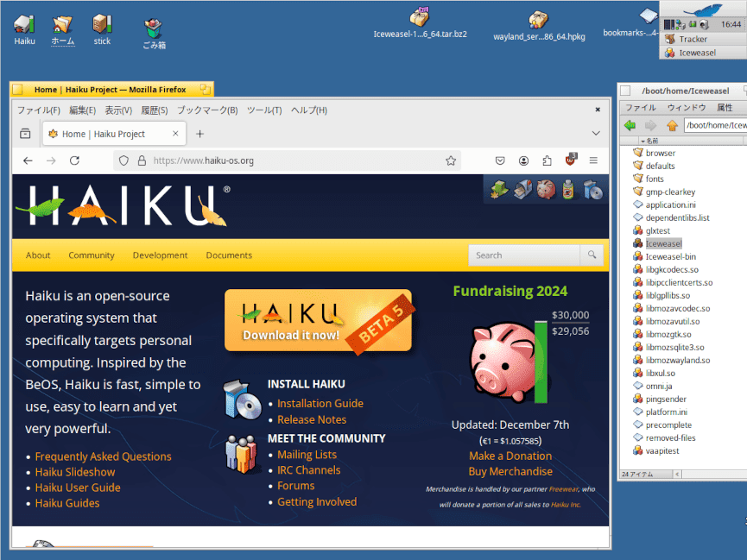Screen dimensions: 747x560
Task: Click the site Search field
Action: pos(524,255)
